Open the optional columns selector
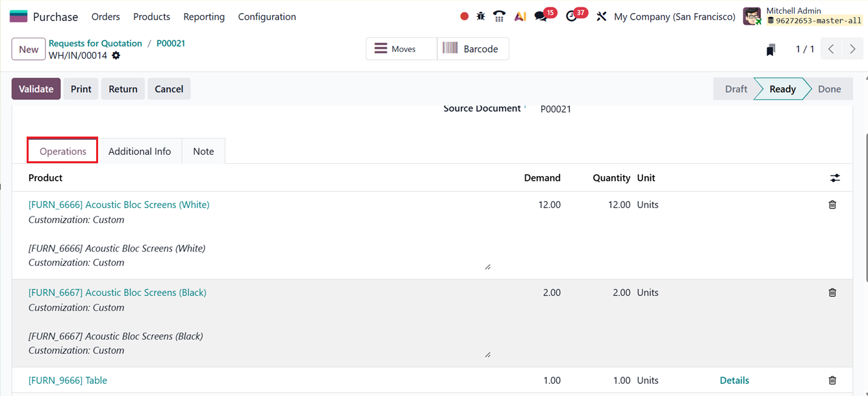 click(x=835, y=178)
